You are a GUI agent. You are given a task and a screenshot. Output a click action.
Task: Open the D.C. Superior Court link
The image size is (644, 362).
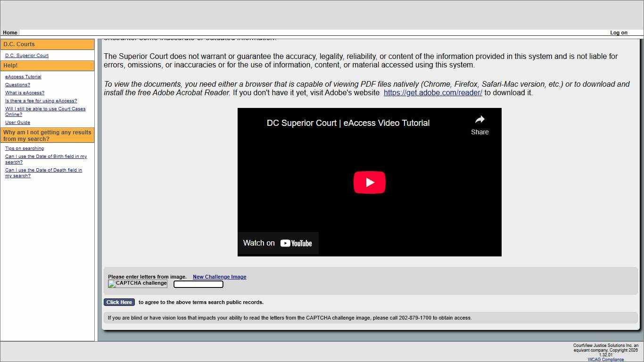tap(26, 55)
